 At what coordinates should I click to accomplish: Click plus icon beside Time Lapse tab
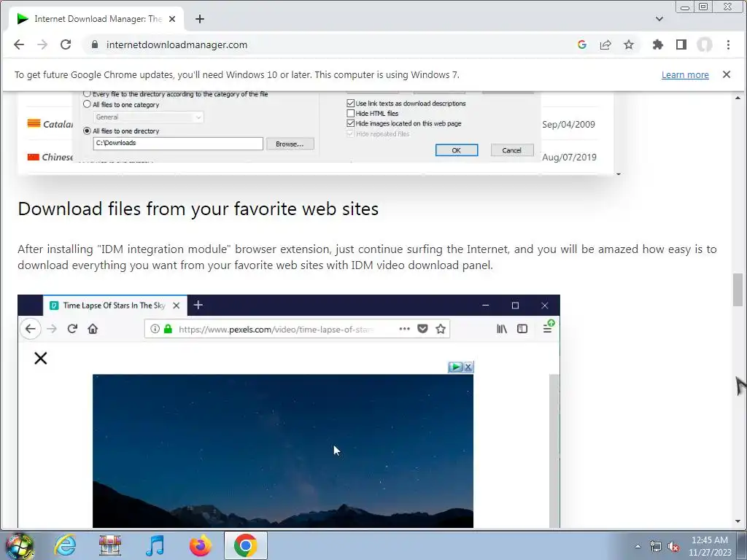pyautogui.click(x=198, y=306)
